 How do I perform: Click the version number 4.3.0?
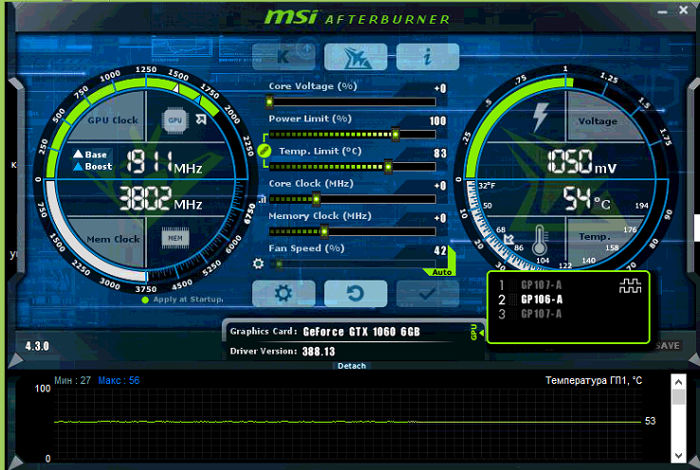(x=37, y=346)
